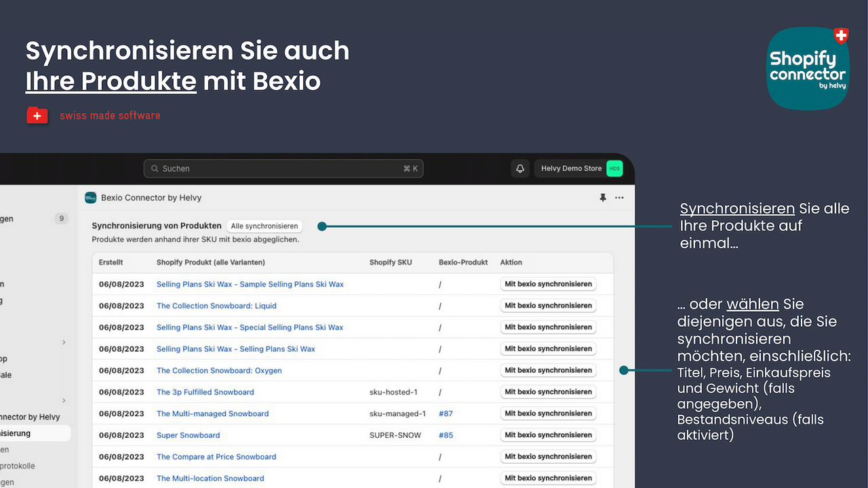Image resolution: width=868 pixels, height=488 pixels.
Task: Open The Collection Snowboard: Oxygen link
Action: 219,371
